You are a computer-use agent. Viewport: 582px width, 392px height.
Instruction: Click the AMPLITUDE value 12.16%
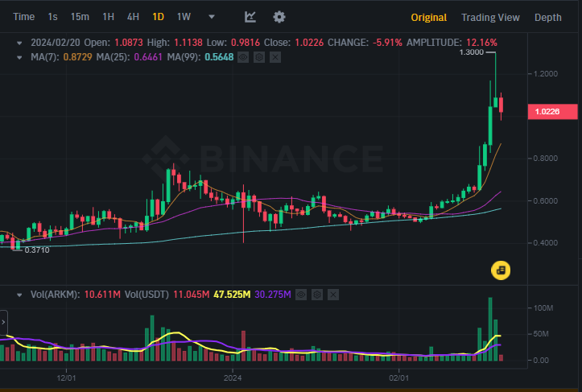click(482, 43)
